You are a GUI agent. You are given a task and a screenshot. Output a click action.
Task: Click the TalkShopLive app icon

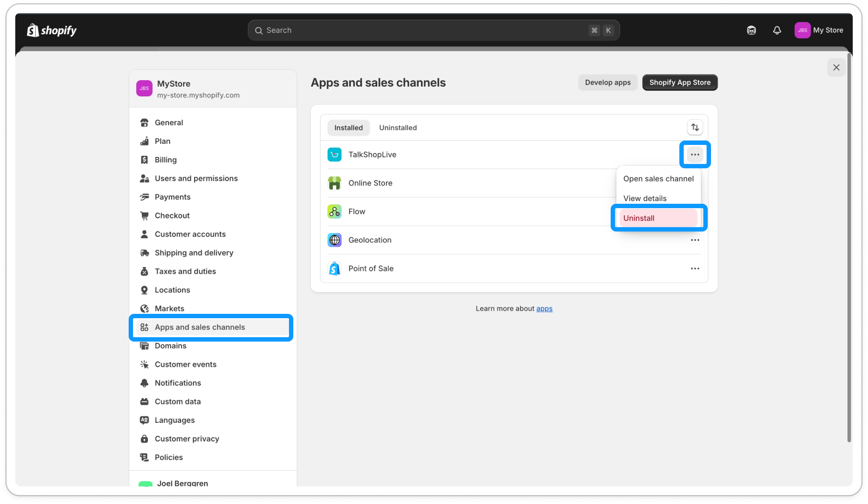[334, 155]
